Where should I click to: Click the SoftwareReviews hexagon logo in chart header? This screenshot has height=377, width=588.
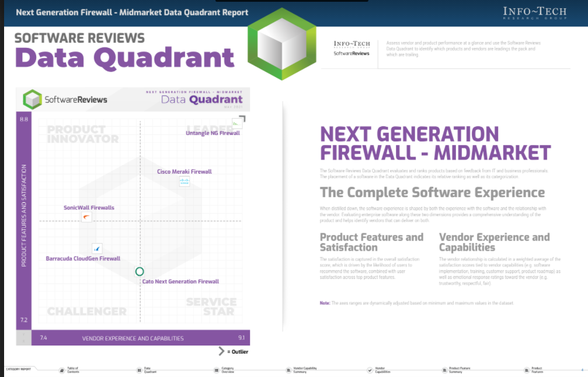coord(32,99)
